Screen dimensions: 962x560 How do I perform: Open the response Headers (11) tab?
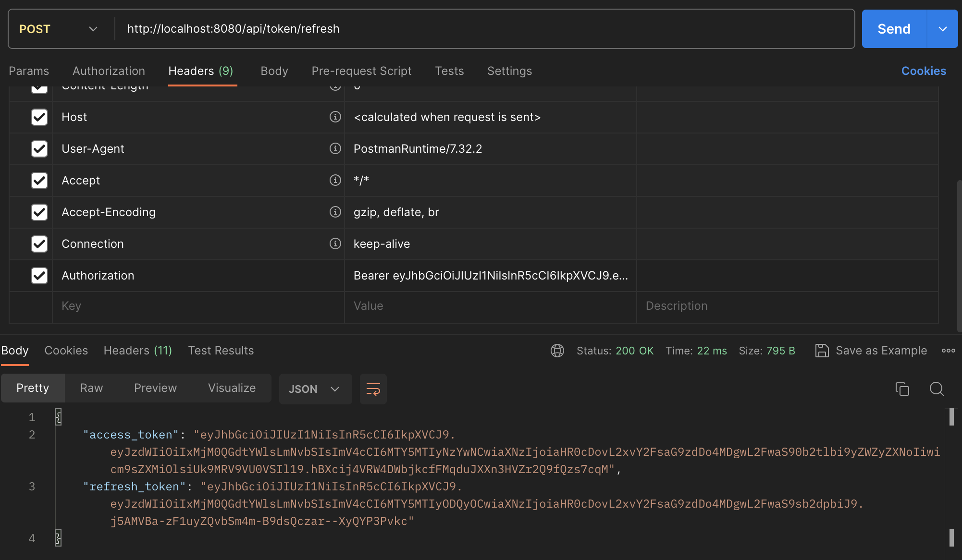click(137, 351)
